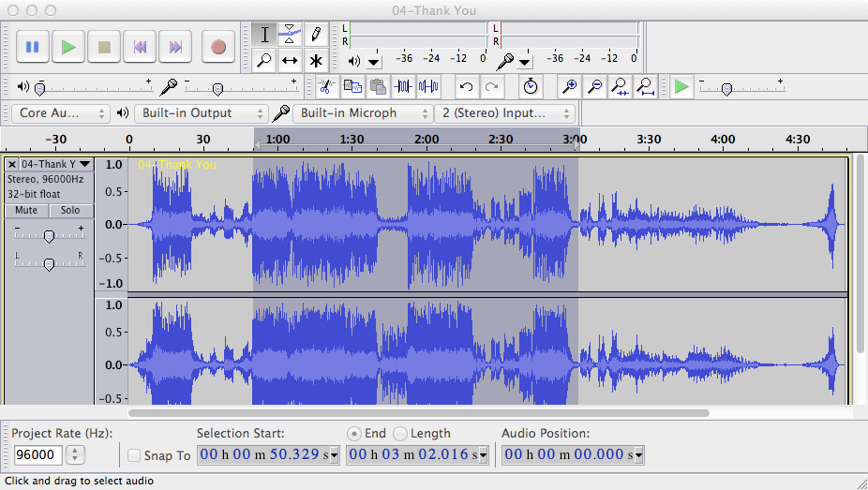
Task: Open the output meter dropdown arrow
Action: point(374,62)
